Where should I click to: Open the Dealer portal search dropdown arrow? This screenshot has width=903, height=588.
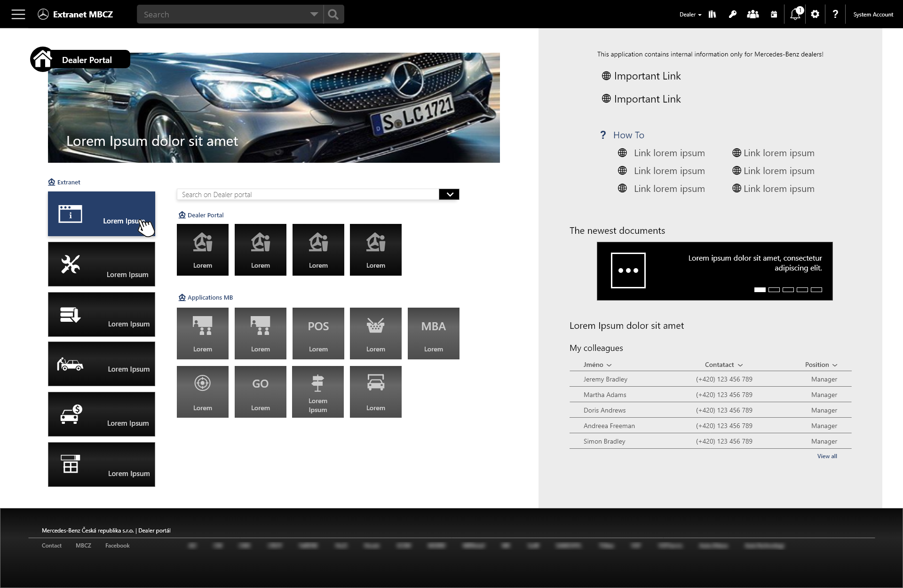tap(449, 194)
